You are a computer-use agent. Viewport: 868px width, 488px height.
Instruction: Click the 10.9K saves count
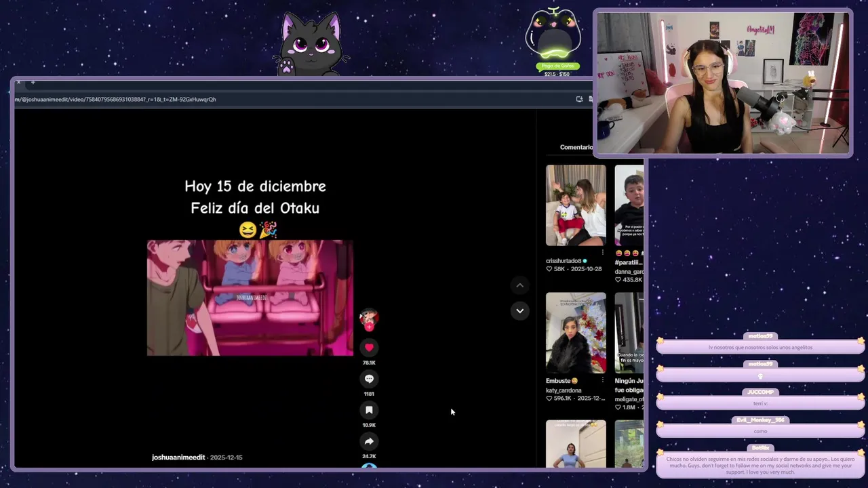369,425
